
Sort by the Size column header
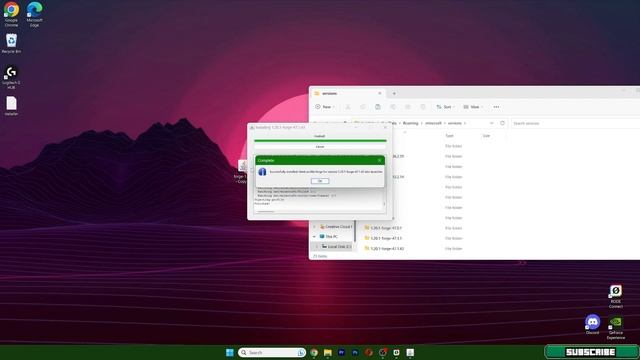pos(486,136)
